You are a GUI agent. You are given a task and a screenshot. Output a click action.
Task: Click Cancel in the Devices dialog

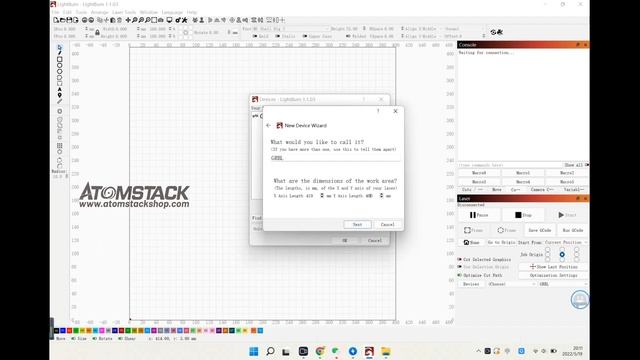tap(374, 240)
